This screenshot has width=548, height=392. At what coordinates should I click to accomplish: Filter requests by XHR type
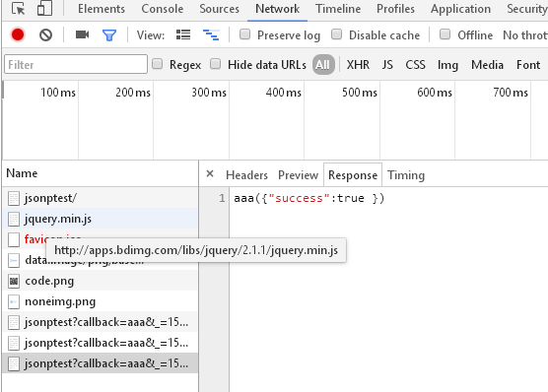click(358, 65)
